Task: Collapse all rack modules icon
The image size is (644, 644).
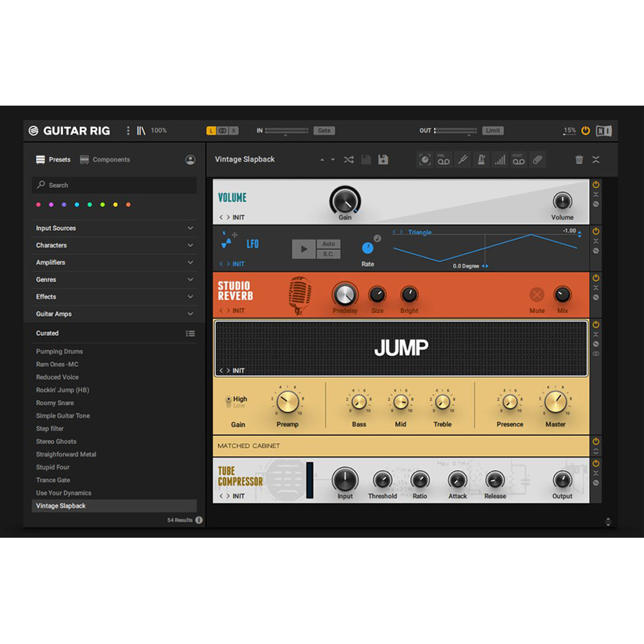Action: click(596, 160)
